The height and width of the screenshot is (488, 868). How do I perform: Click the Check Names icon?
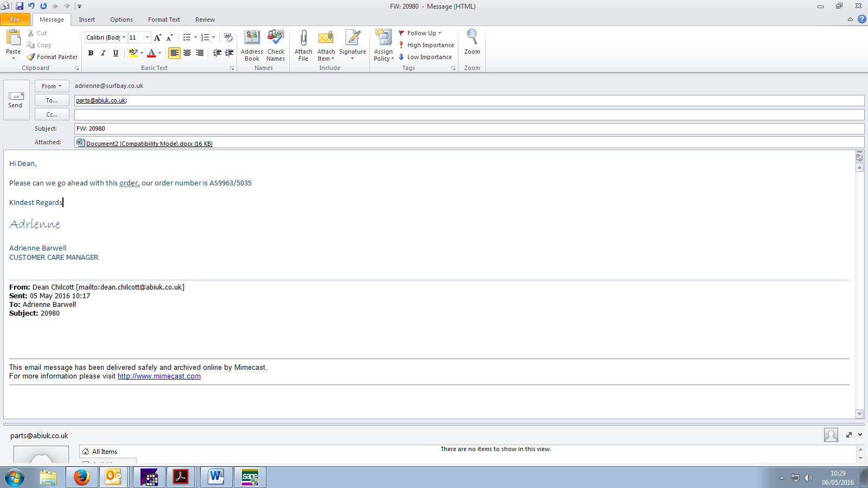click(276, 46)
